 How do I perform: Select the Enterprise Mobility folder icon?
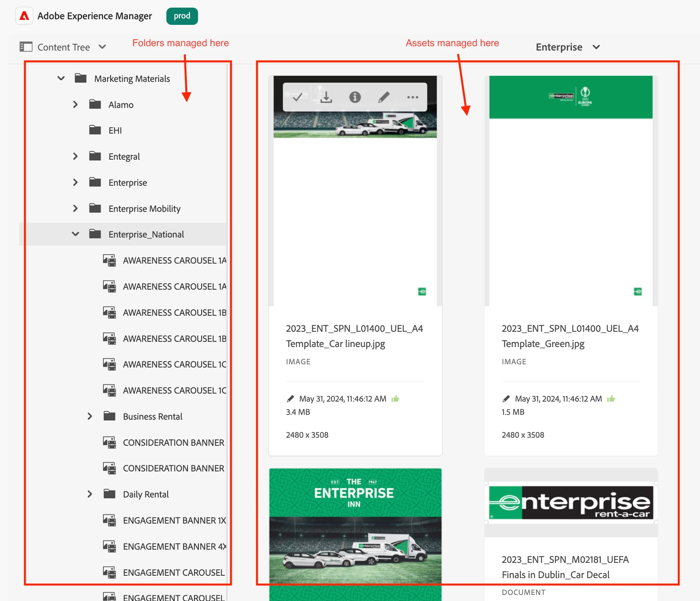(x=95, y=208)
